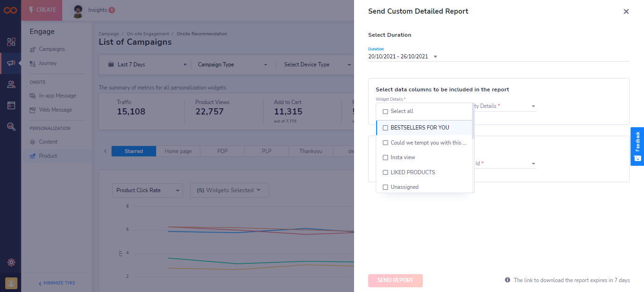The width and height of the screenshot is (644, 292).
Task: Open the Select Device Type dropdown
Action: point(318,65)
